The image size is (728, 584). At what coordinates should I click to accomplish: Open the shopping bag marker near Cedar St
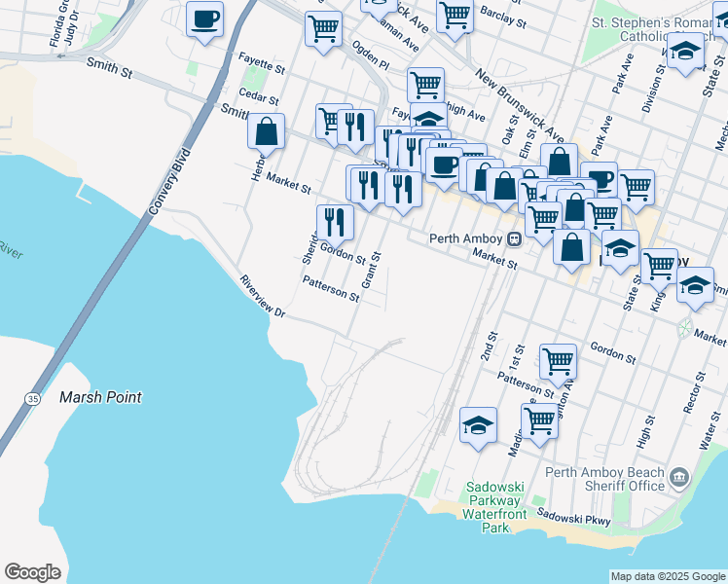pyautogui.click(x=266, y=131)
